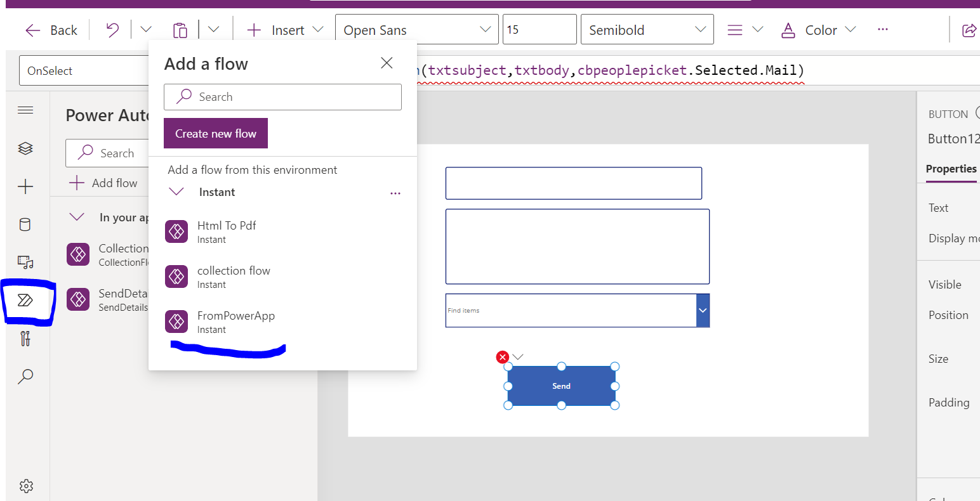This screenshot has width=980, height=501.
Task: Open the Tree view panel
Action: pos(25,148)
